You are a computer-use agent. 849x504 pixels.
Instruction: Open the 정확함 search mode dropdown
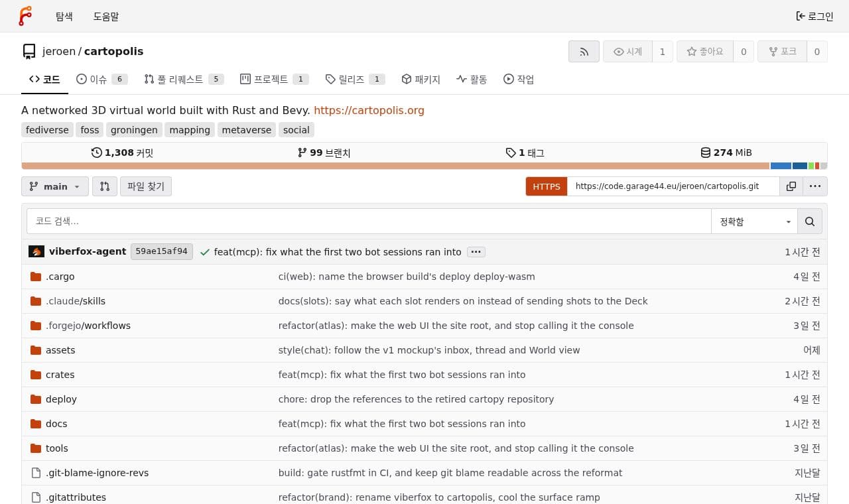(x=754, y=221)
